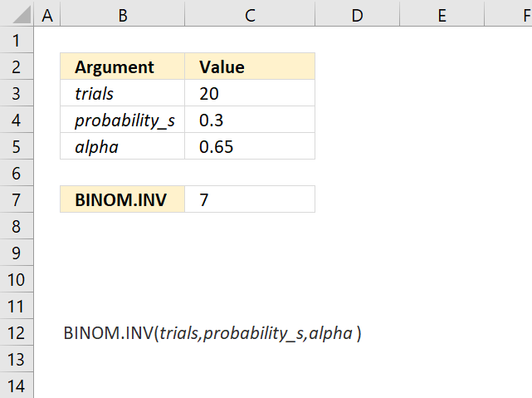
Task: Select column A header
Action: (x=46, y=15)
